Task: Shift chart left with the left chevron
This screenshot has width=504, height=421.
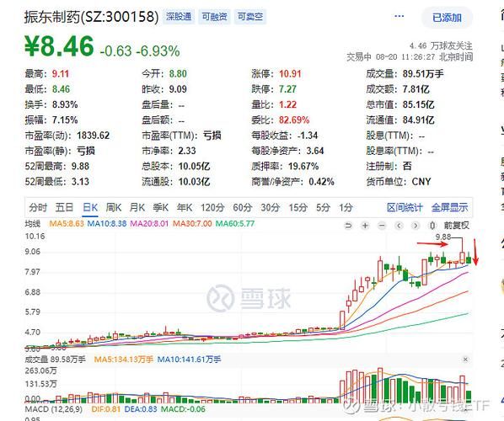Action: tap(399, 226)
